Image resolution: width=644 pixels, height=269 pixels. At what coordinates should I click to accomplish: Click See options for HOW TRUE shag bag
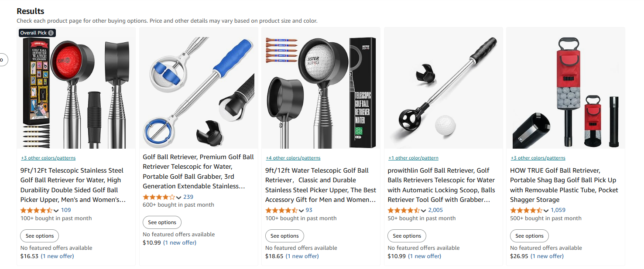[529, 236]
